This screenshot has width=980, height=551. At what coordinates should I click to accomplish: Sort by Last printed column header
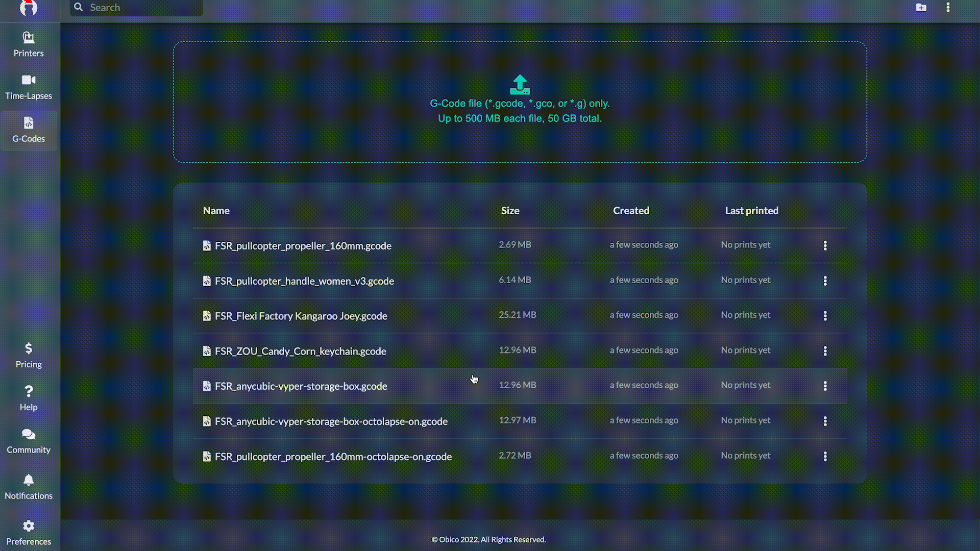coord(751,211)
